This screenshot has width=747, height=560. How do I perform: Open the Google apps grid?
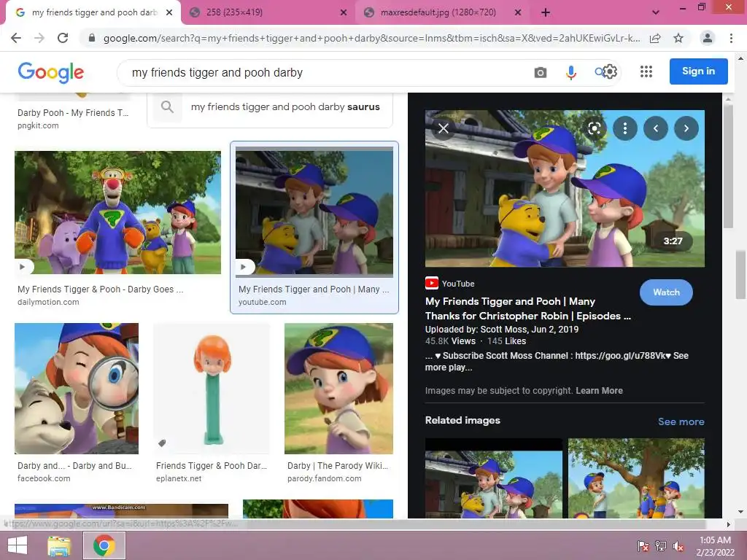click(x=646, y=72)
